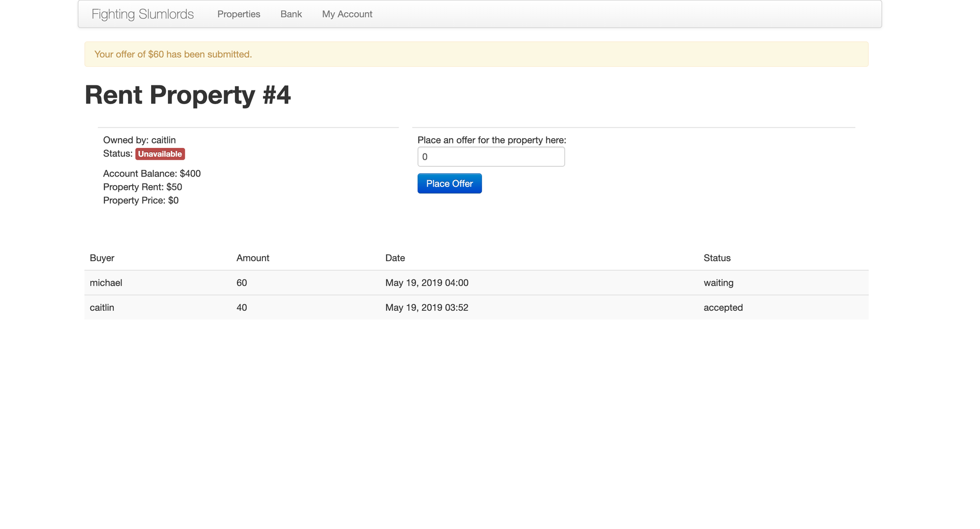Click the owner name caitlin in property details
980x529 pixels.
point(163,140)
